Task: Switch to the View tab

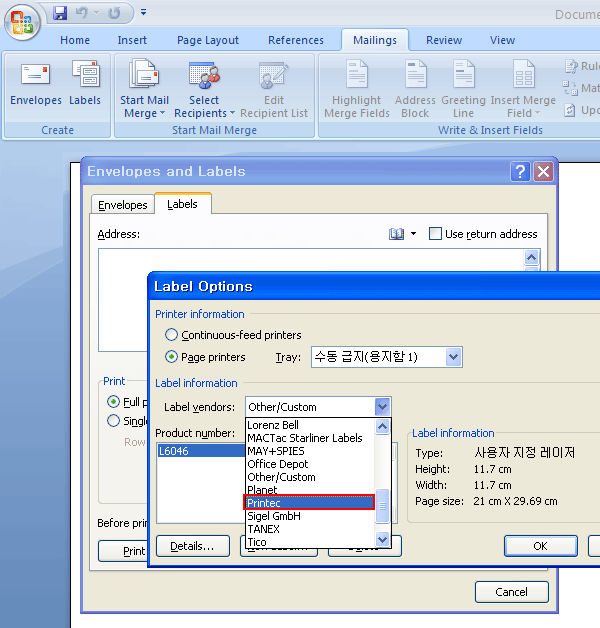Action: (x=502, y=40)
